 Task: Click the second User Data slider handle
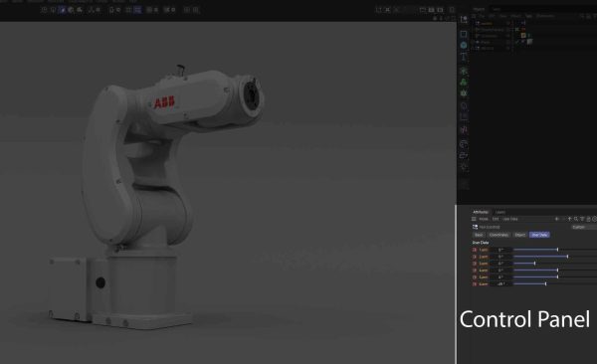pyautogui.click(x=568, y=257)
